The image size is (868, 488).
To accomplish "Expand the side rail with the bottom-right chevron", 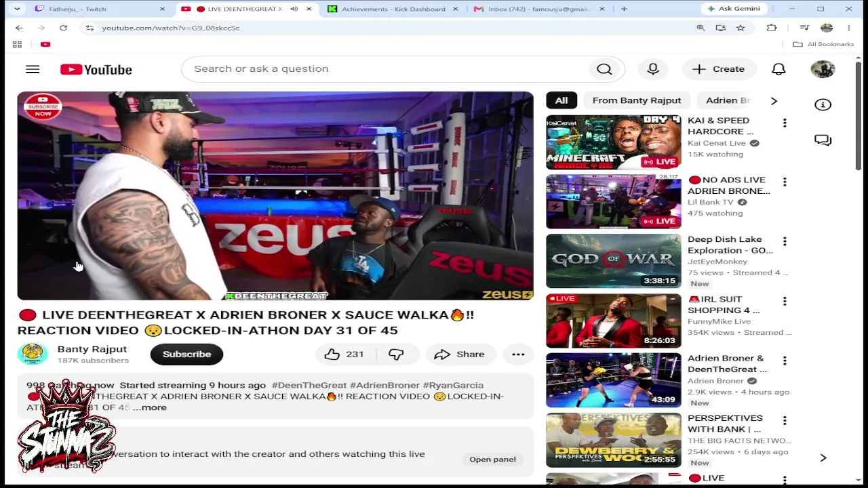I will coord(823,458).
